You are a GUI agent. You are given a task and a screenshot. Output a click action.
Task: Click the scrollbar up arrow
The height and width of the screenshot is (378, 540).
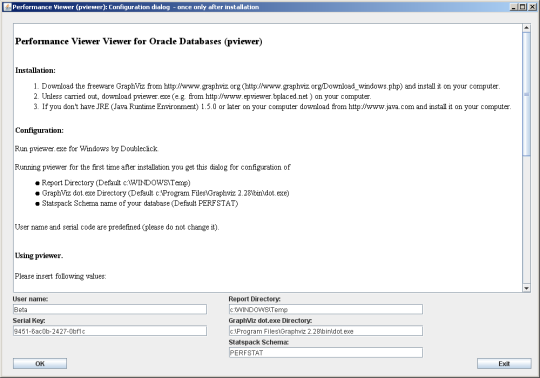point(526,28)
